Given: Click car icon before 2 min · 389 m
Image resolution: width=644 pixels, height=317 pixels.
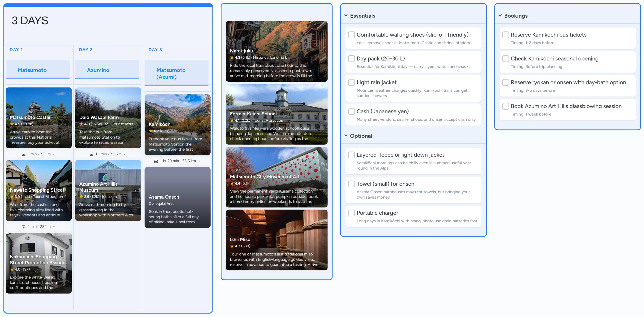Looking at the screenshot, I should pos(23,227).
